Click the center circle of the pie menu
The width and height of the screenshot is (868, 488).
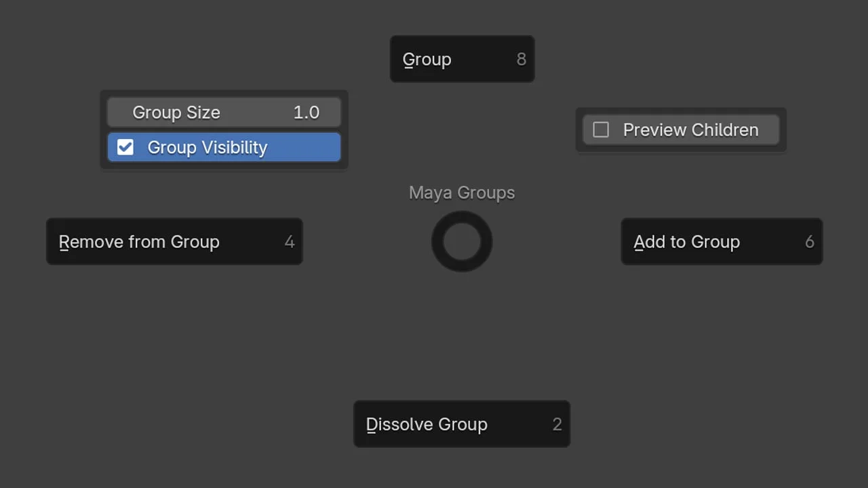pos(462,241)
